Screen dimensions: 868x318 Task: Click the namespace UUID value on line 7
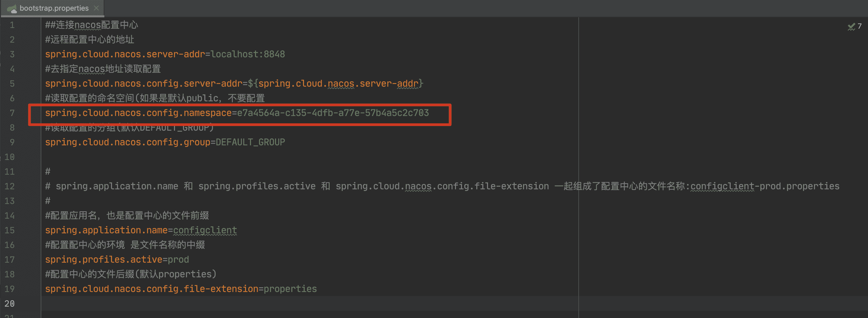(x=333, y=113)
